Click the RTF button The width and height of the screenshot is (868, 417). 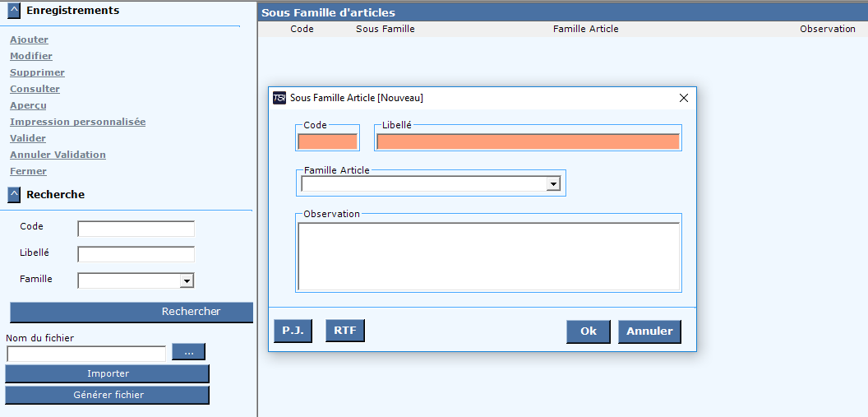pyautogui.click(x=345, y=331)
